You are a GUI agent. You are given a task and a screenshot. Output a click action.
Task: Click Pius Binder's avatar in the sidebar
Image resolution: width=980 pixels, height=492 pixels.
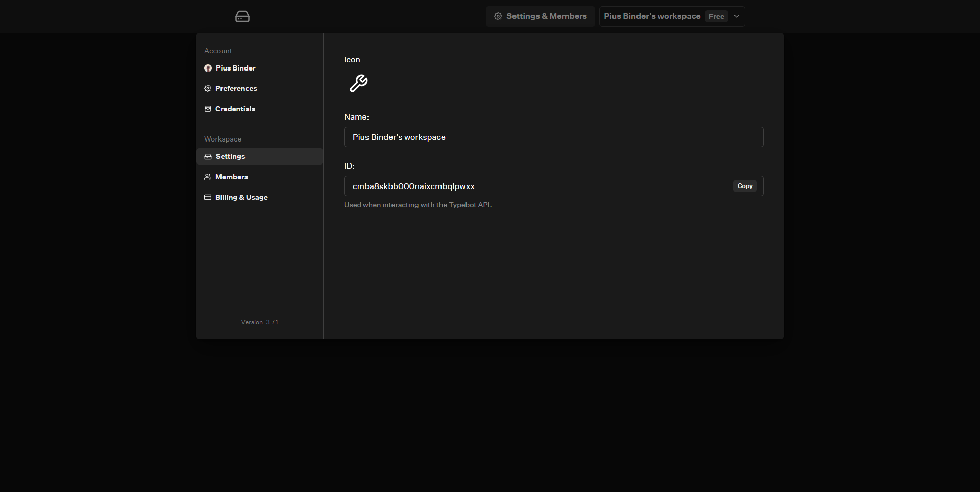[208, 68]
